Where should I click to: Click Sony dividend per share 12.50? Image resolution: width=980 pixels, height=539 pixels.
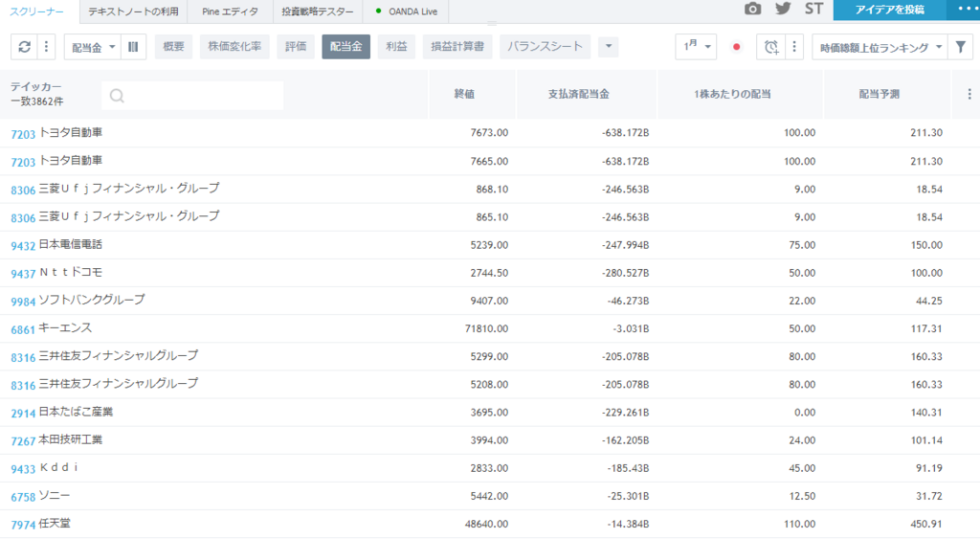point(802,497)
